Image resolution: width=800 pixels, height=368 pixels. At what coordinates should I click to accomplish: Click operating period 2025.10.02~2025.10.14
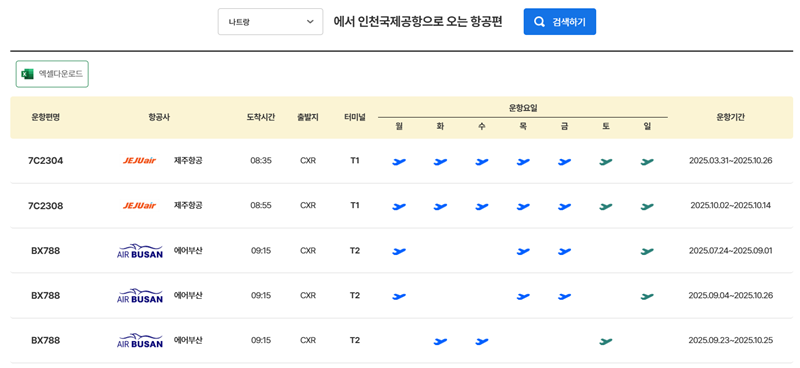point(730,206)
